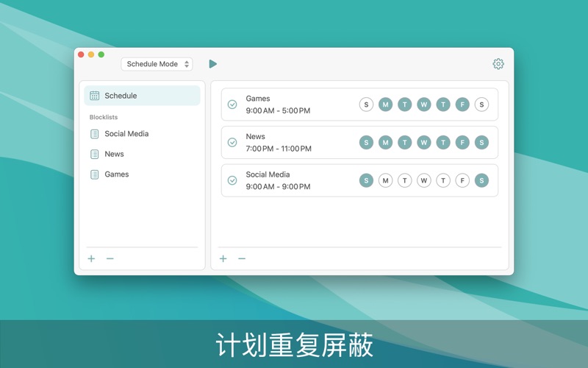Viewport: 588px width, 368px height.
Task: Click the Blocklists section header
Action: [x=104, y=117]
